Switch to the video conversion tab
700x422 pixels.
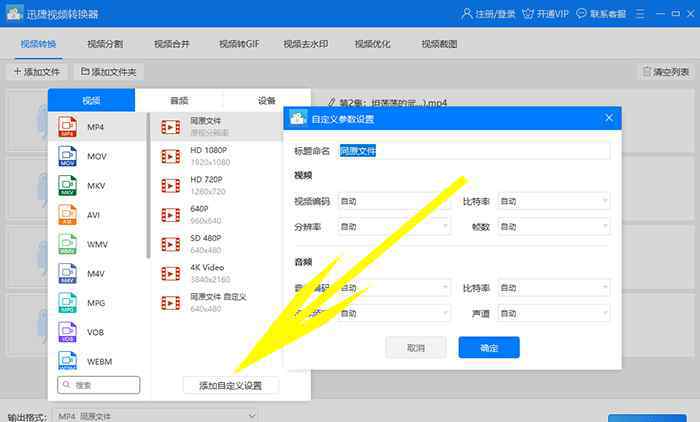click(x=38, y=44)
